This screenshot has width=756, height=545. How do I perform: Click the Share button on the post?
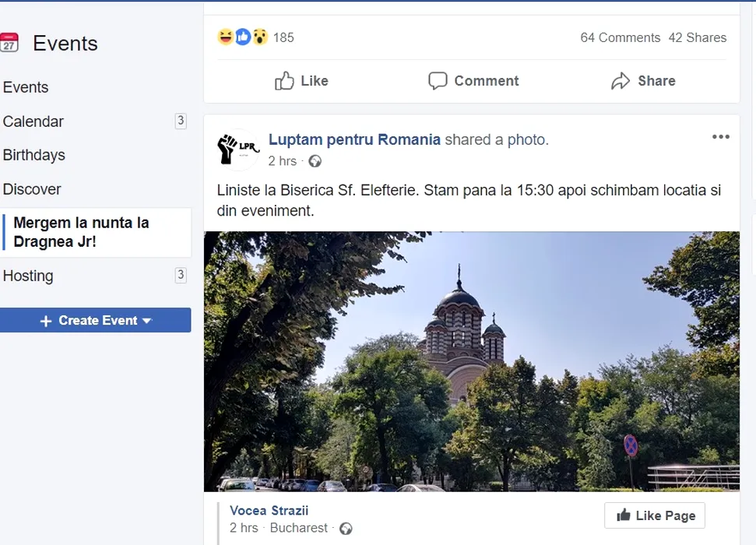coord(643,81)
